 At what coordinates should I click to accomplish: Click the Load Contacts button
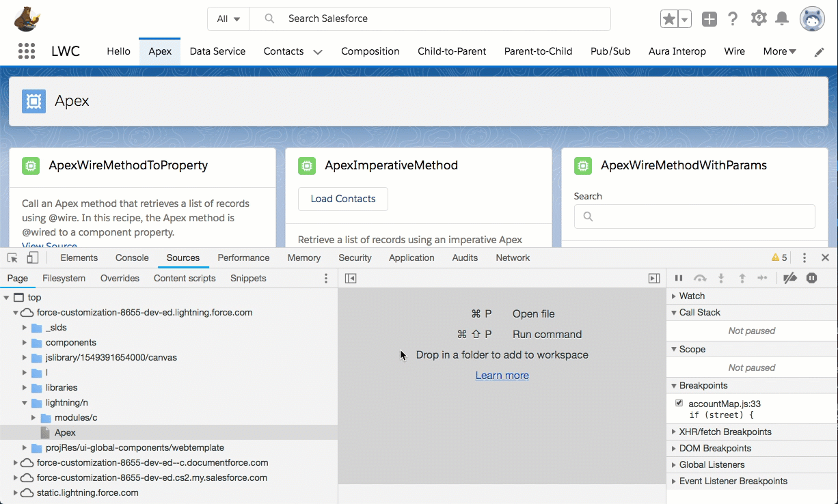pos(343,199)
